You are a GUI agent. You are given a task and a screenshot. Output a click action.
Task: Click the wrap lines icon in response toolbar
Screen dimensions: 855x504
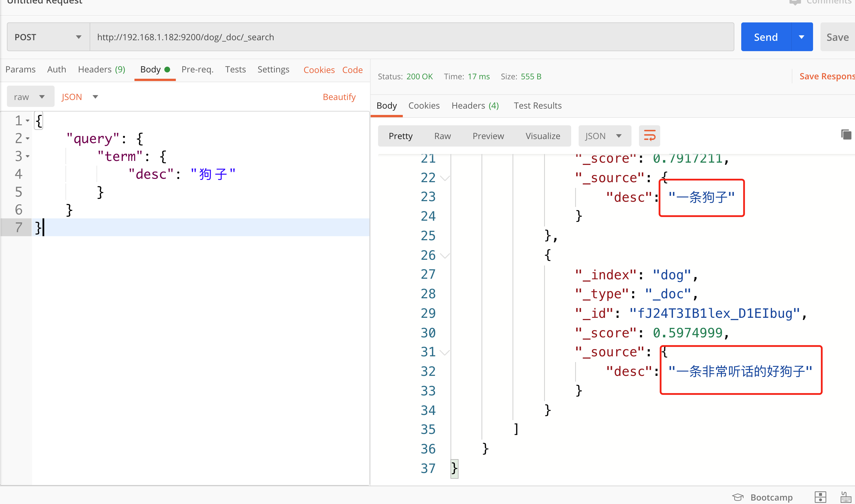point(649,136)
